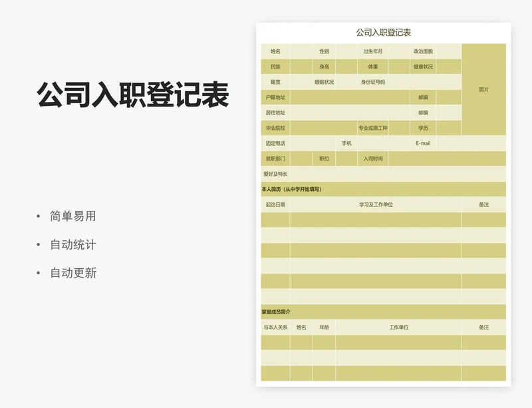The height and width of the screenshot is (408, 532).
Task: Click the 籍贯 label cell
Action: click(275, 82)
